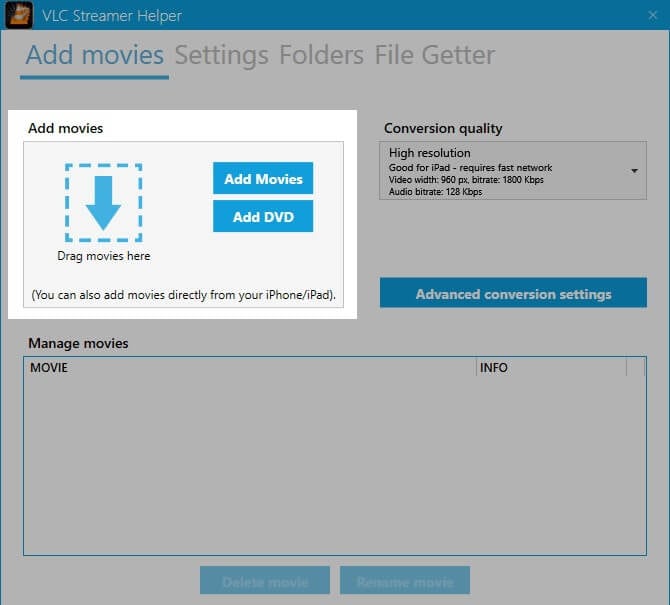Open the Settings tab
This screenshot has height=605, width=670.
(x=221, y=55)
